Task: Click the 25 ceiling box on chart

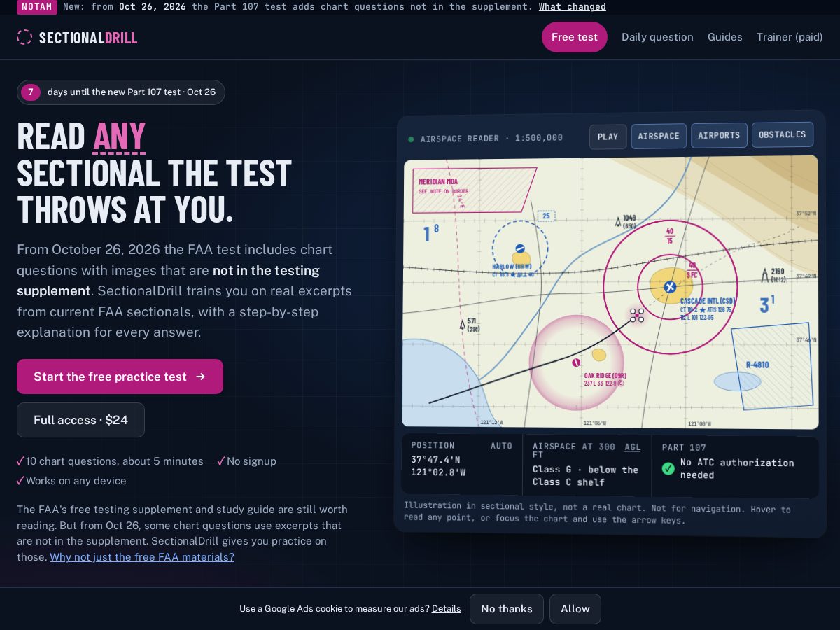Action: (x=546, y=216)
